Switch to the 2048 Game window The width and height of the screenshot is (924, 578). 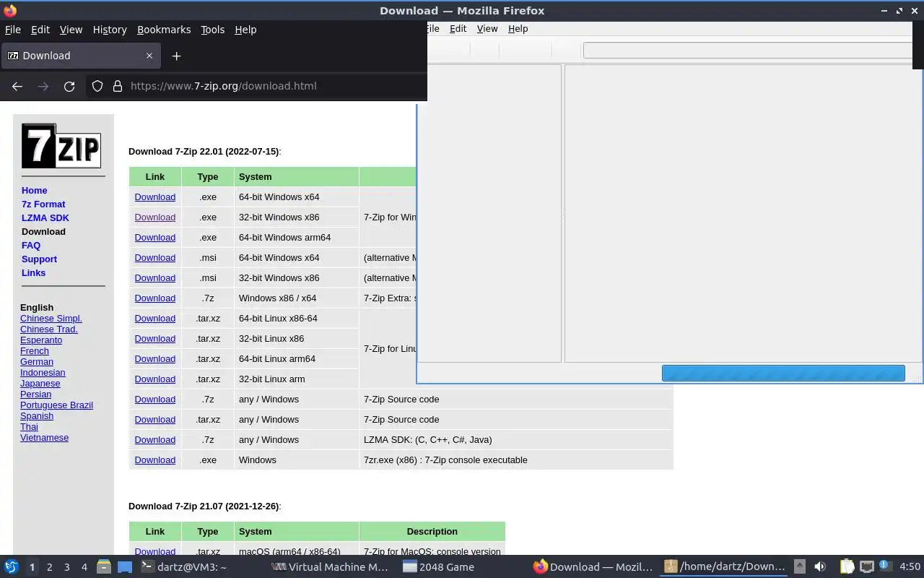click(x=438, y=567)
